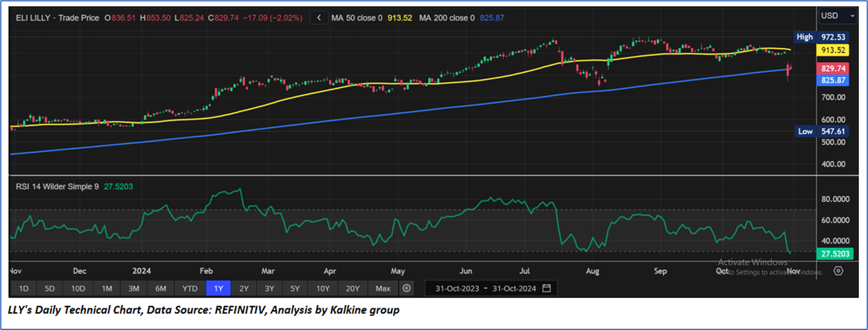Select the 2Y time range
The height and width of the screenshot is (330, 868).
pyautogui.click(x=244, y=288)
